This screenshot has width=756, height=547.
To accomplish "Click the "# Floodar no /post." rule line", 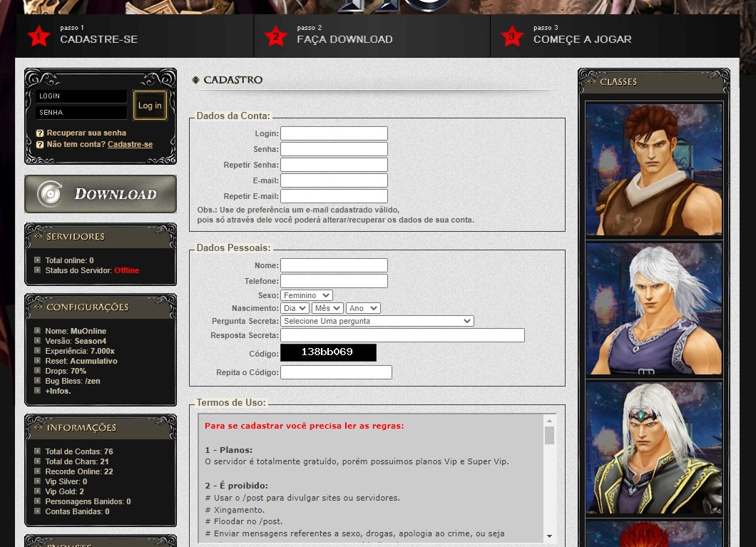I will pos(244,521).
